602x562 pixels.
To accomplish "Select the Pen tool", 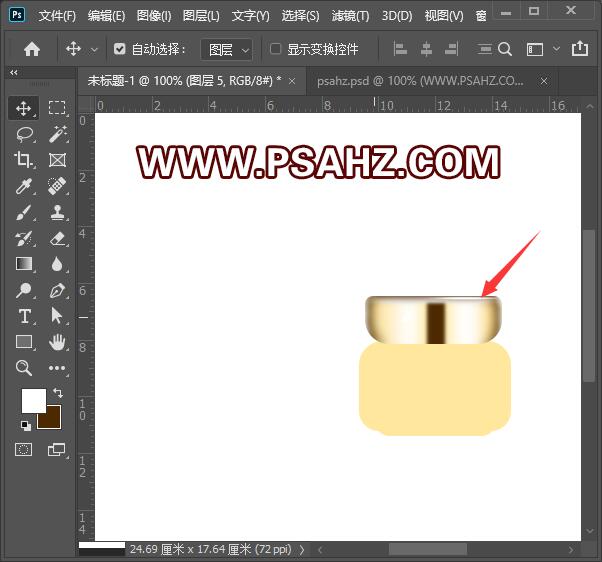I will [x=57, y=291].
